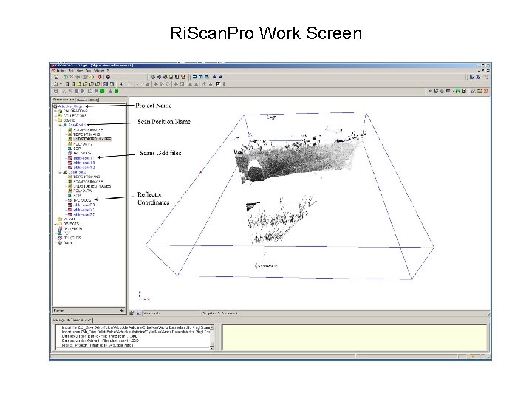Open the dropdown arrow beside the new project icon

[x=61, y=78]
